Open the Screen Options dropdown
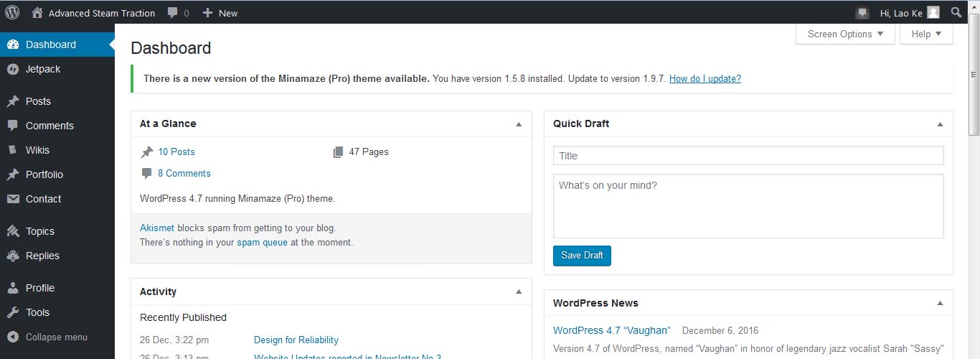 (x=845, y=34)
